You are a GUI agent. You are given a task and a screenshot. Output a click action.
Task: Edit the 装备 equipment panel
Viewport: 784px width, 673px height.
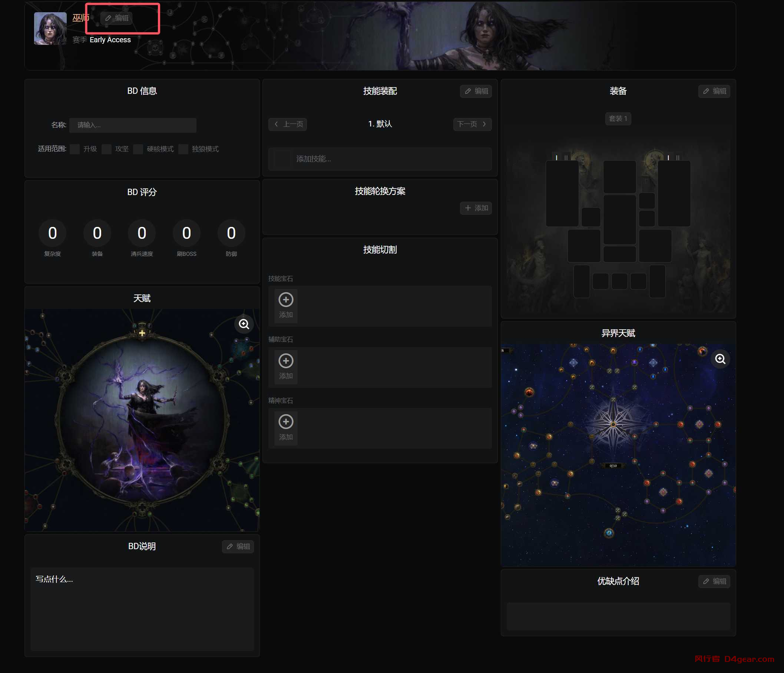pos(714,91)
